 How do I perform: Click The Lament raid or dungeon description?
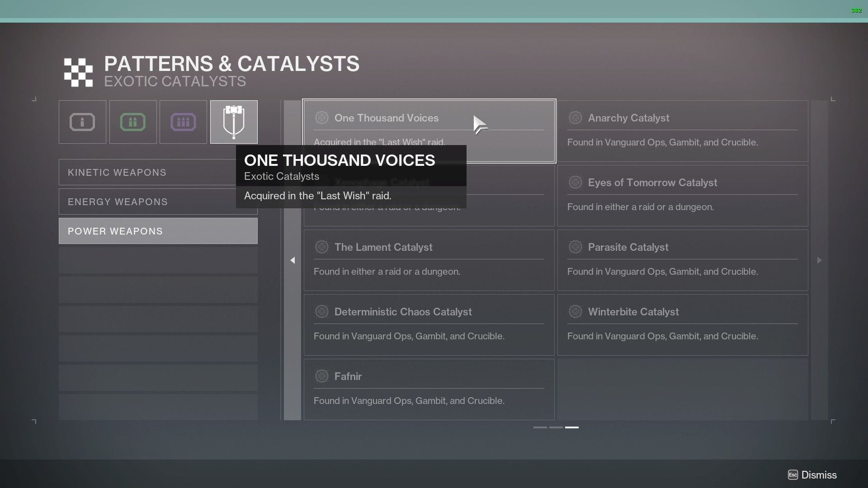(387, 272)
